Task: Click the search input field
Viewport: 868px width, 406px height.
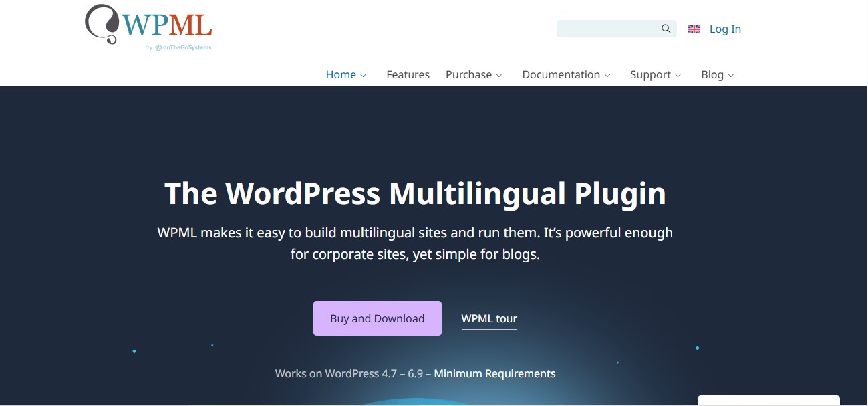Action: click(608, 28)
